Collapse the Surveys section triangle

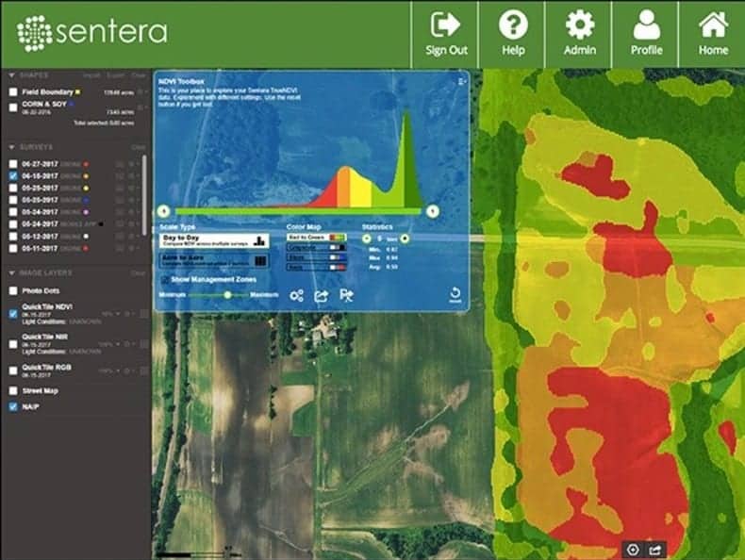click(x=12, y=147)
